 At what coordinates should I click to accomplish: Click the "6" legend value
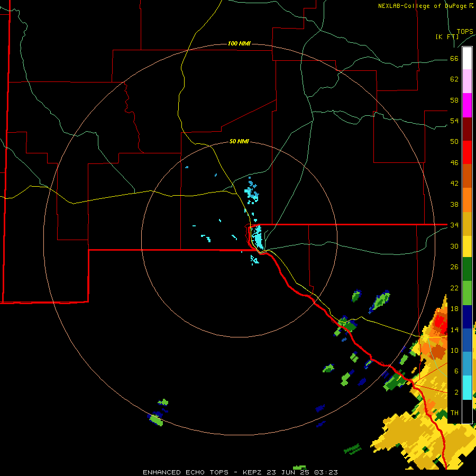456,371
